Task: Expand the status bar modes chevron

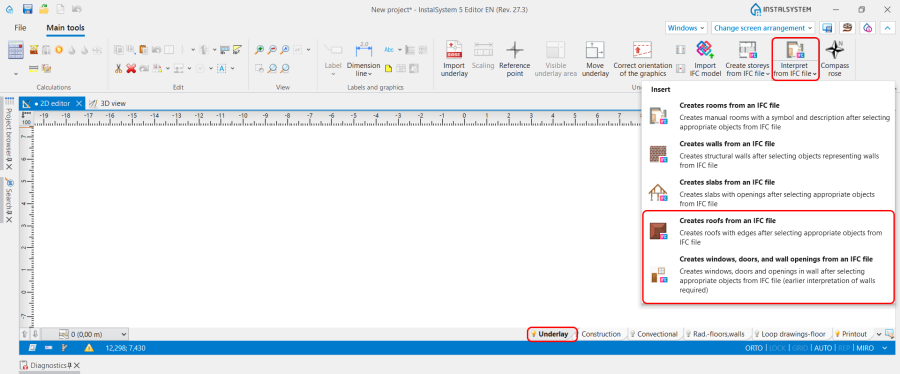Action: pos(885,348)
